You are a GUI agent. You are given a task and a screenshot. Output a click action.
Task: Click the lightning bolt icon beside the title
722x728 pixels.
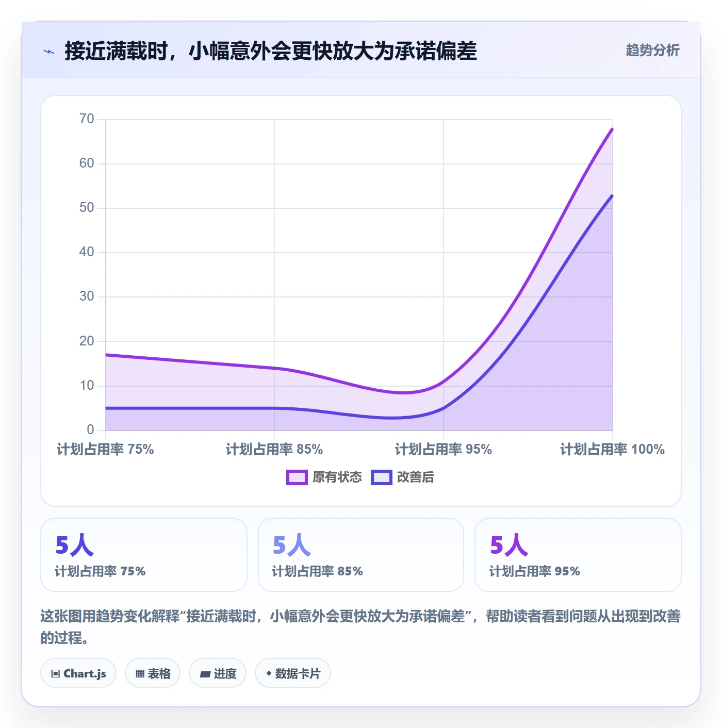[x=49, y=52]
